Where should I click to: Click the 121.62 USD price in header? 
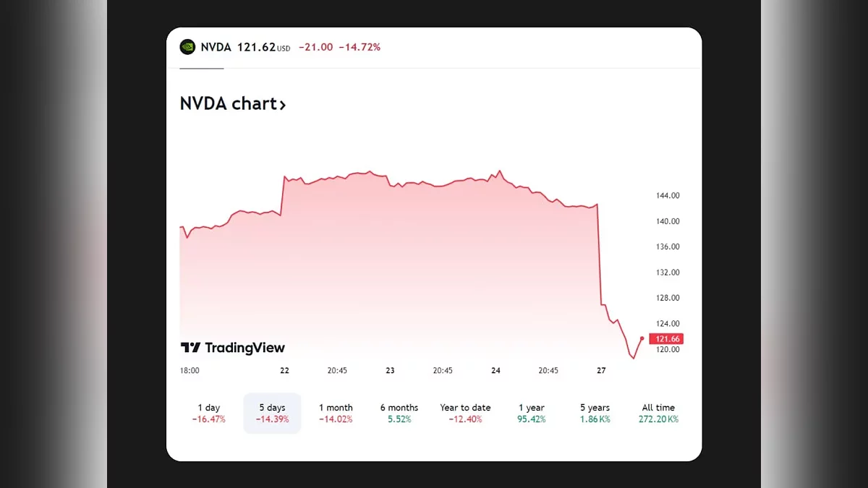263,47
